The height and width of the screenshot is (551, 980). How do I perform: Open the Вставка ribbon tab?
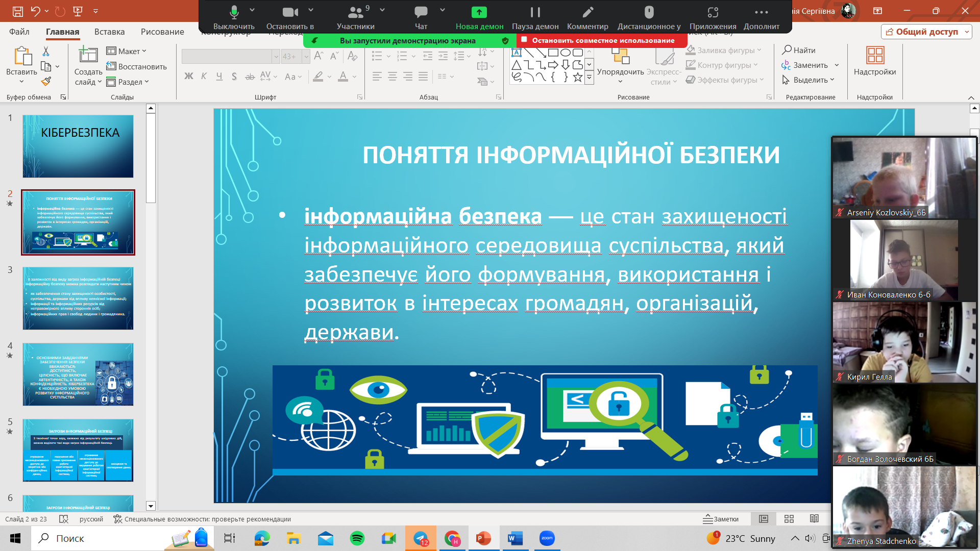click(x=109, y=32)
